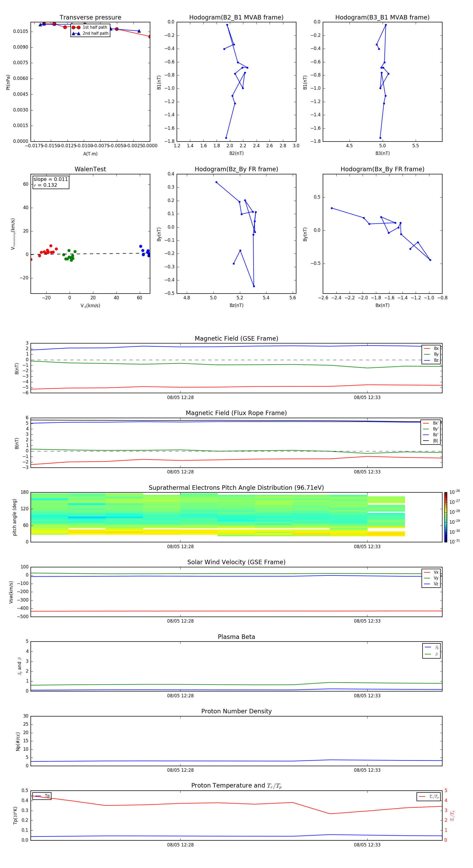Select the 'Hodogram(Bx_By FR frame)' title
The width and height of the screenshot is (473, 868).
coord(382,169)
